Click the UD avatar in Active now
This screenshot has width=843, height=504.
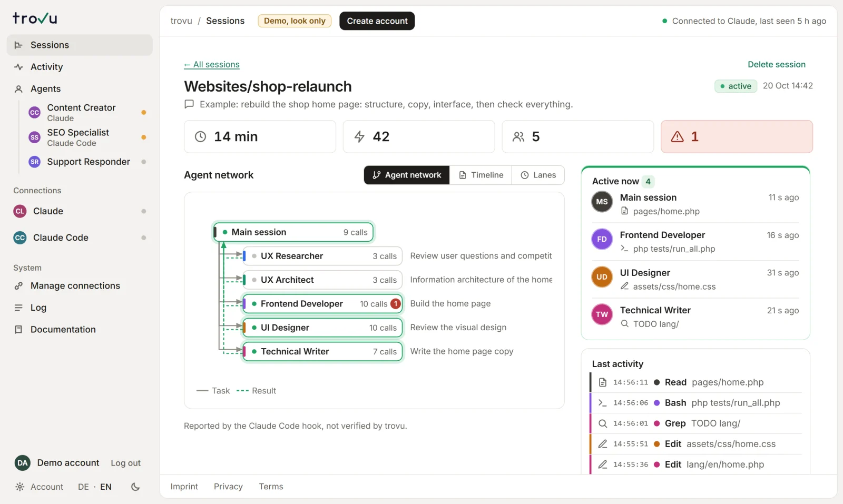click(602, 277)
